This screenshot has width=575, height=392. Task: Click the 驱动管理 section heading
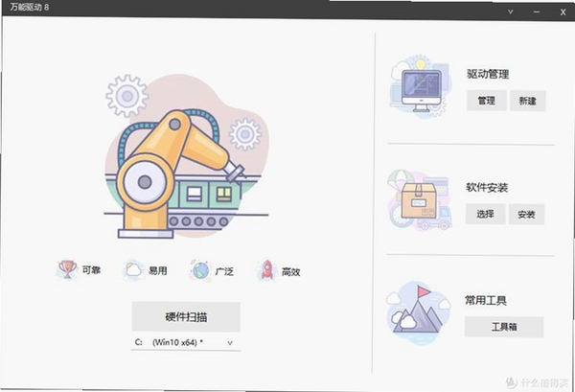click(x=488, y=74)
